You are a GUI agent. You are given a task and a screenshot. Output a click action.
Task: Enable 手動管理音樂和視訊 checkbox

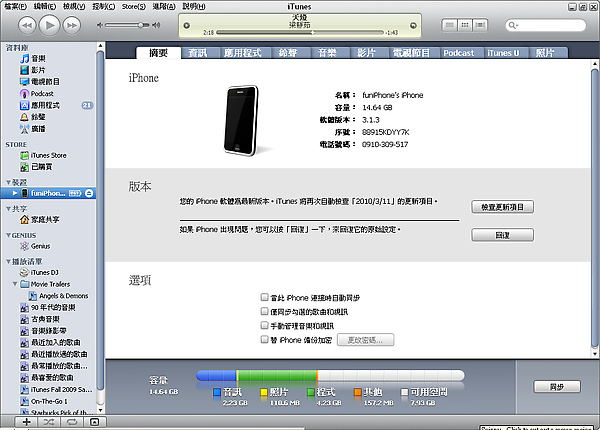point(264,325)
